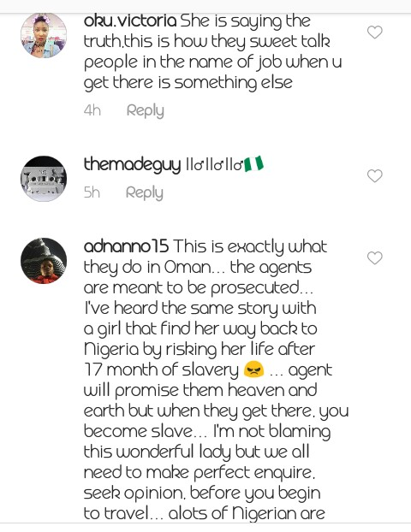Open oku.victoria's profile picture

point(44,34)
